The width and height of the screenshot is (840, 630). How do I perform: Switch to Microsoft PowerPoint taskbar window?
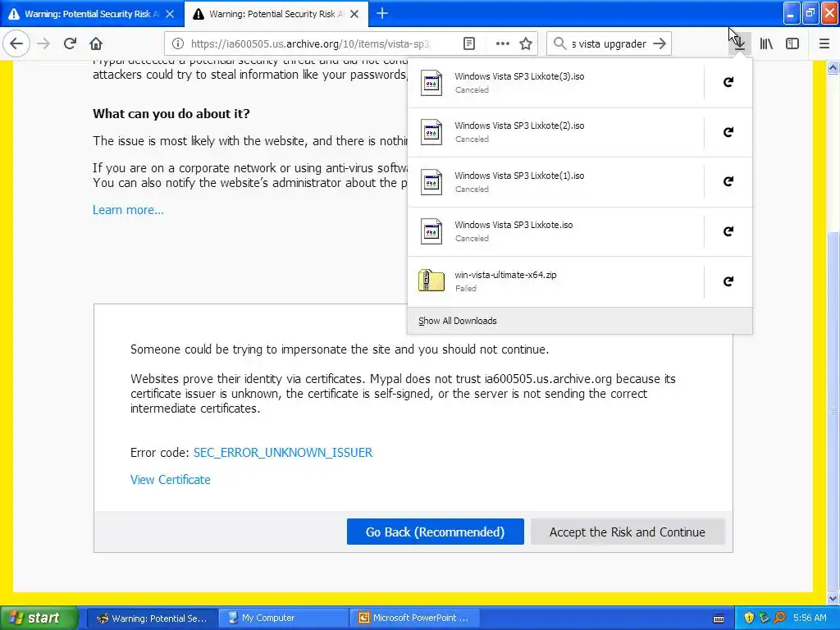(x=413, y=619)
